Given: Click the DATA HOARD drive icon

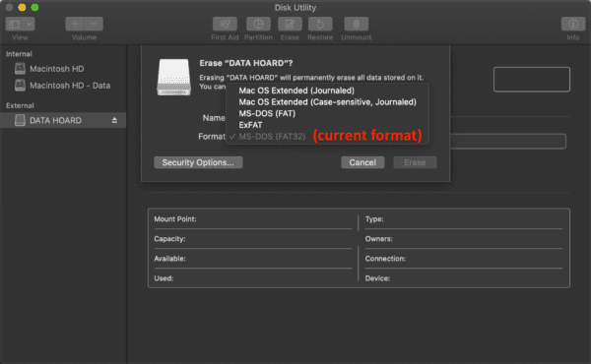Looking at the screenshot, I should click(x=20, y=120).
